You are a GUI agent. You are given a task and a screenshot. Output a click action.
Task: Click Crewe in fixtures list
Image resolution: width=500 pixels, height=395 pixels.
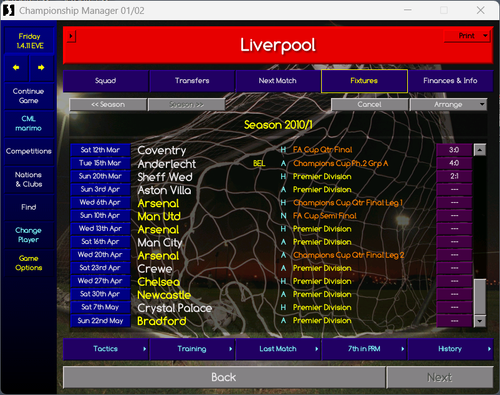pos(155,269)
